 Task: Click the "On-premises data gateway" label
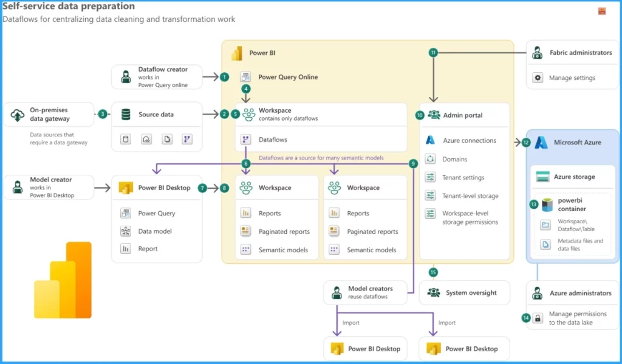coord(50,114)
